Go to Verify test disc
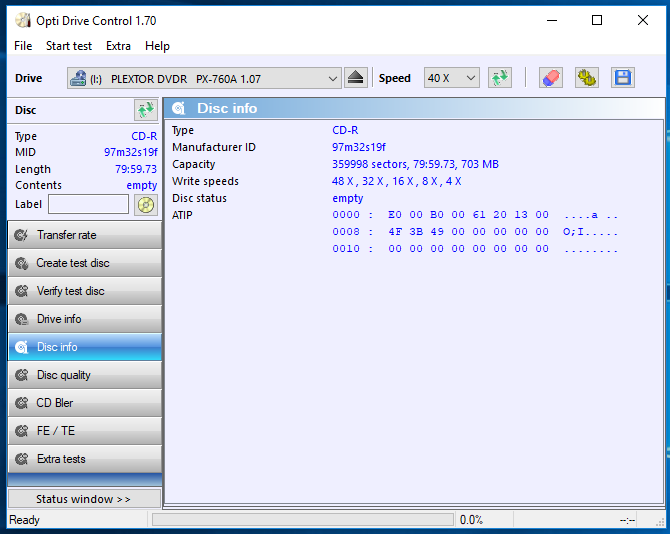The width and height of the screenshot is (670, 534). (x=85, y=291)
